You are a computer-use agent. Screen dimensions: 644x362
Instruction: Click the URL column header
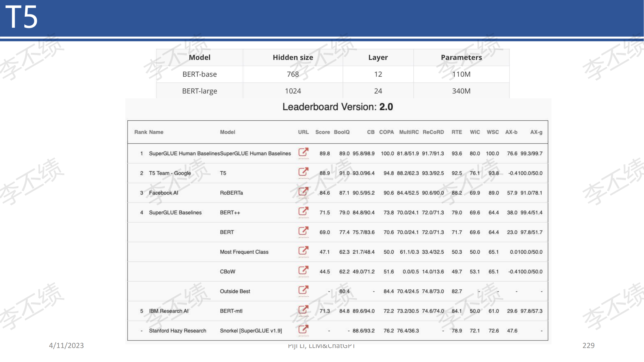pos(303,132)
